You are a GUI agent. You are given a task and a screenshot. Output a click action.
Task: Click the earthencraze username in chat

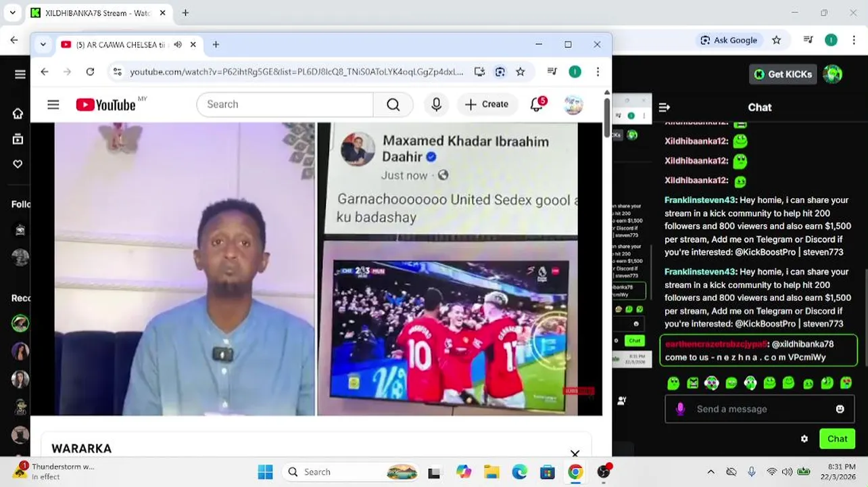tap(717, 344)
